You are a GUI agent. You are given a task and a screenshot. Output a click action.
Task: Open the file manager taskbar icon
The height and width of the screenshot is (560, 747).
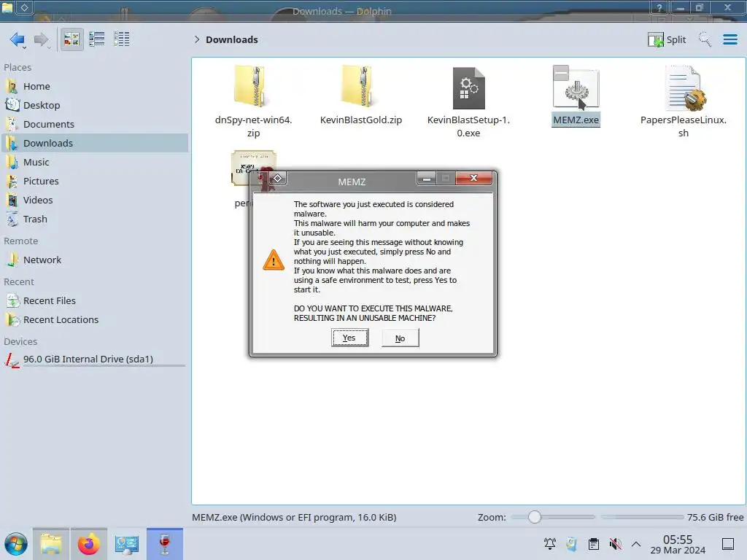pos(51,544)
